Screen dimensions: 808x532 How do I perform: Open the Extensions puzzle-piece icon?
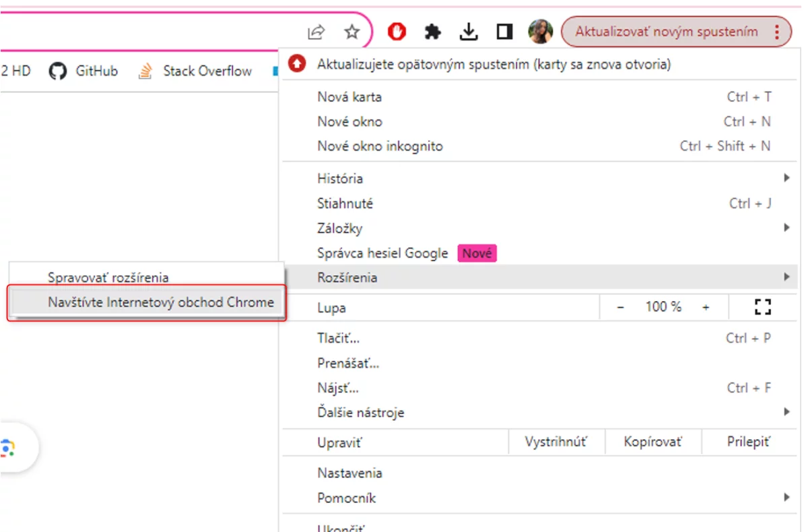(433, 31)
